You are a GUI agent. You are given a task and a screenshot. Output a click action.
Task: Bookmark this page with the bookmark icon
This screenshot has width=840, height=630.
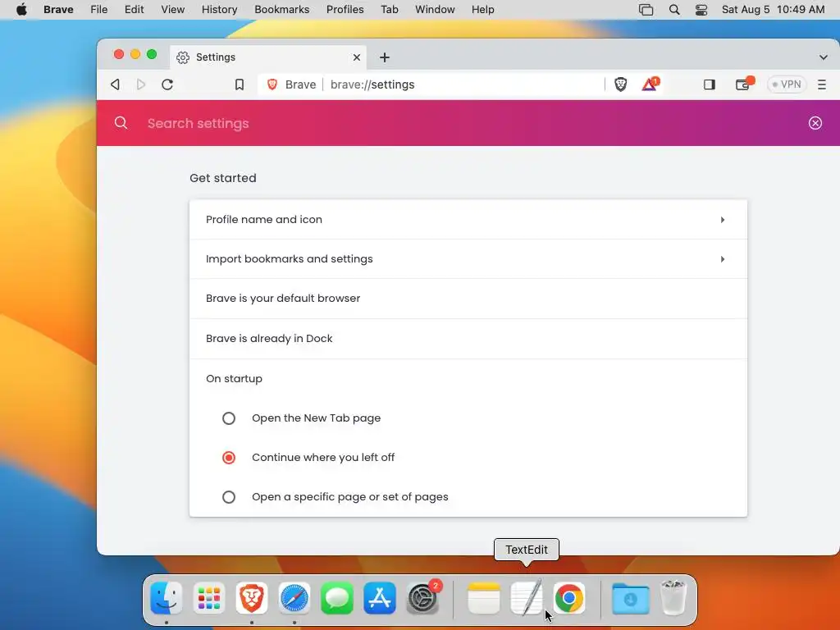(240, 84)
